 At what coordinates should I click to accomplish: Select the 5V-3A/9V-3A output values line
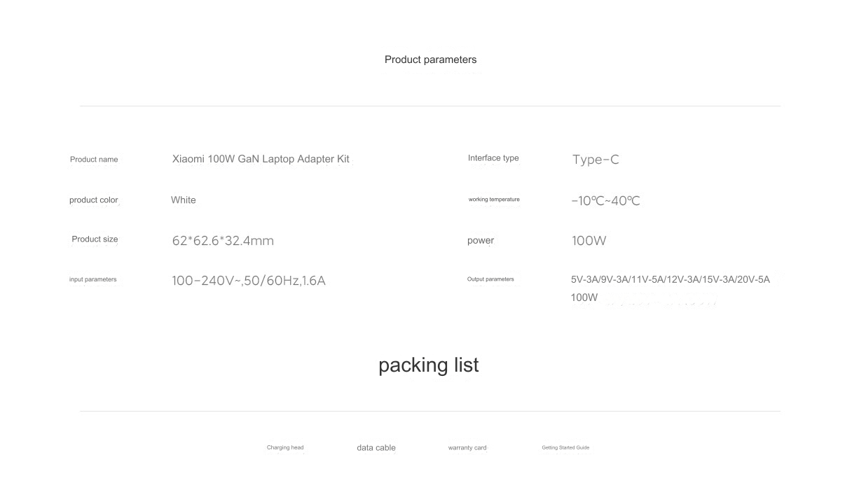pyautogui.click(x=670, y=279)
